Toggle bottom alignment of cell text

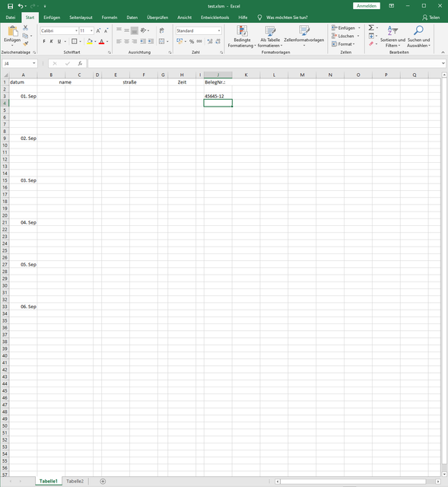coord(135,30)
